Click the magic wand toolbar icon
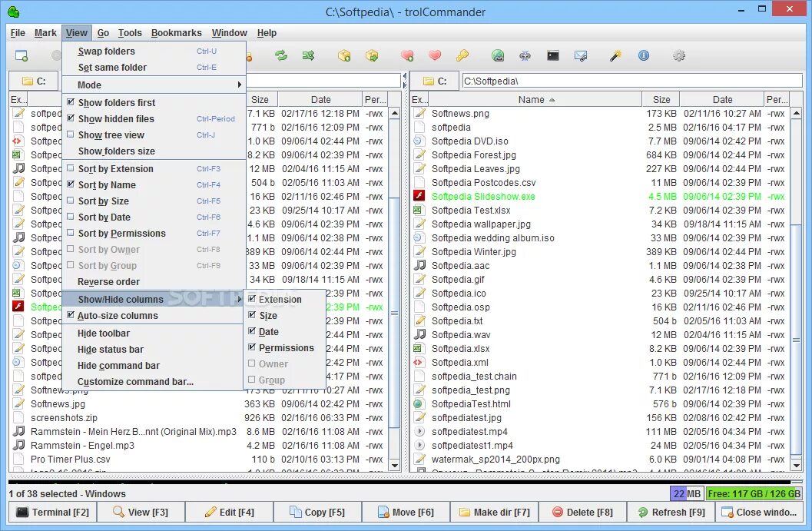 click(615, 55)
